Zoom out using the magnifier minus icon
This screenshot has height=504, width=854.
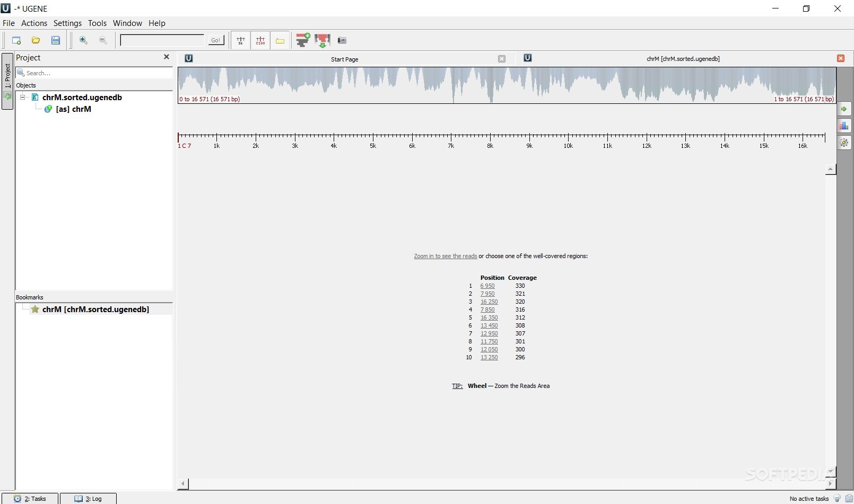tap(103, 40)
